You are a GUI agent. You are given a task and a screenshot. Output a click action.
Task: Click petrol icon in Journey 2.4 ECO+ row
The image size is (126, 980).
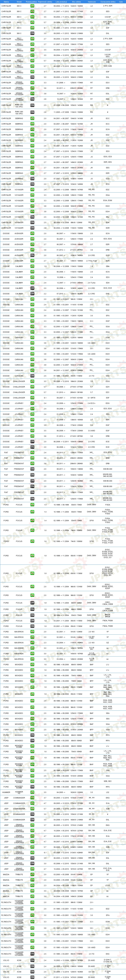pos(32,403)
